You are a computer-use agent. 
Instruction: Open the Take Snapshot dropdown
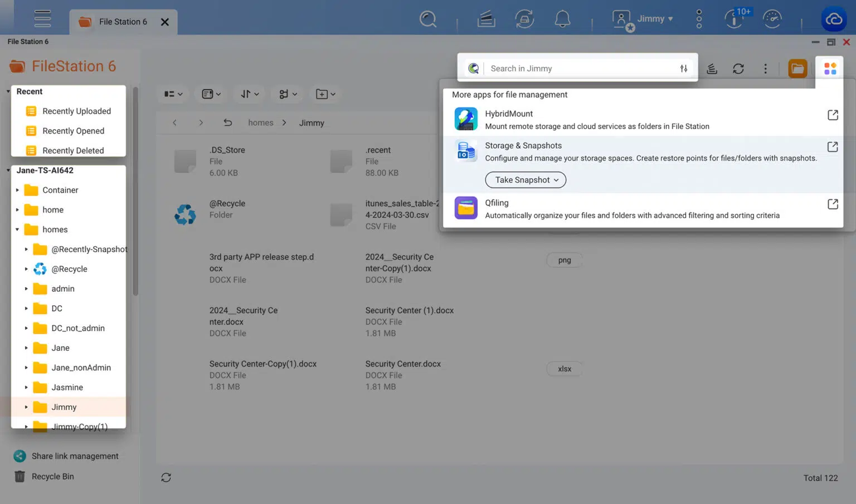click(526, 180)
